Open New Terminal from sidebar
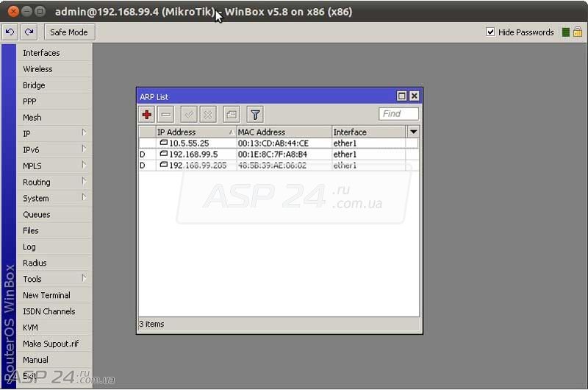 tap(46, 295)
